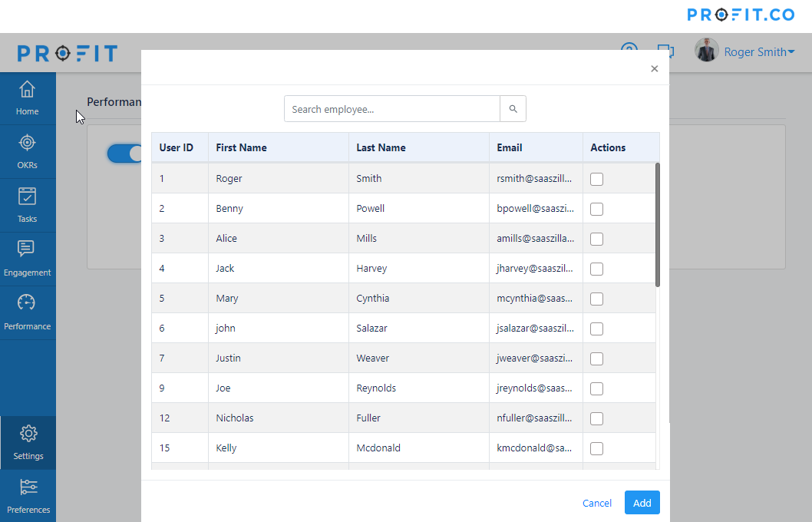Click the Add button
Image resolution: width=812 pixels, height=522 pixels.
[x=642, y=502]
